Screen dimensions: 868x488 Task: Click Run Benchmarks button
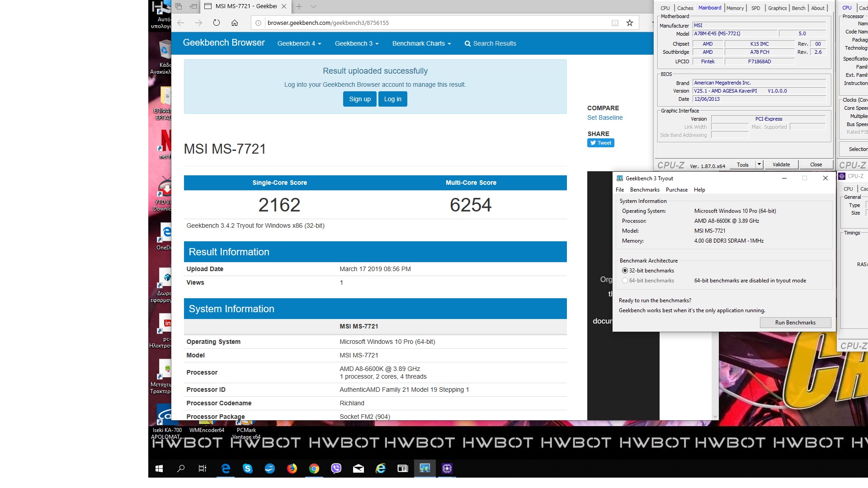click(795, 323)
